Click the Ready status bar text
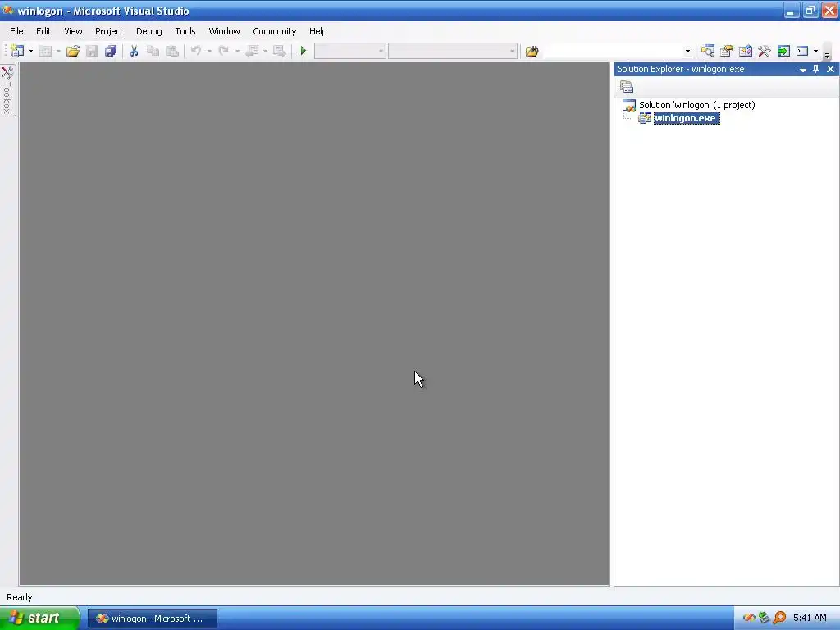 [x=20, y=597]
